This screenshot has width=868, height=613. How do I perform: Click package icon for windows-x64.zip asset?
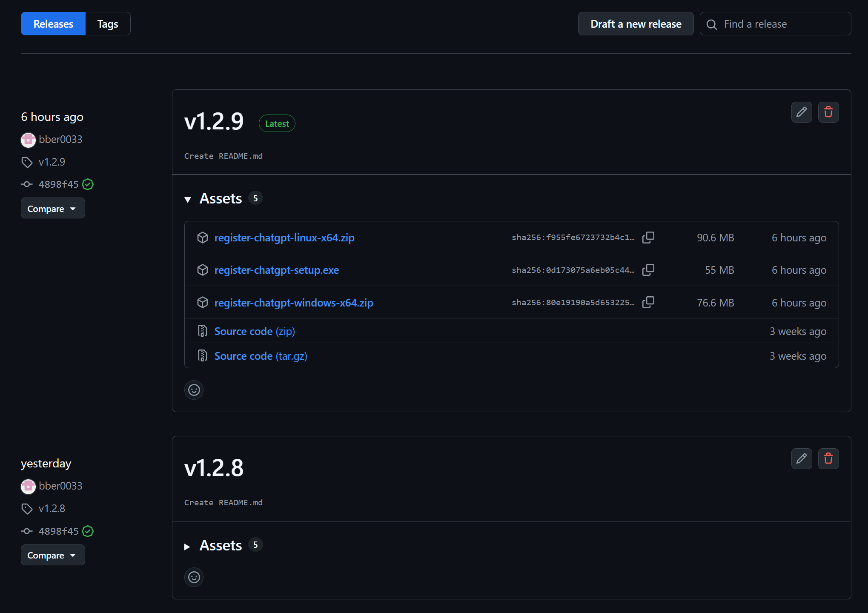(203, 303)
